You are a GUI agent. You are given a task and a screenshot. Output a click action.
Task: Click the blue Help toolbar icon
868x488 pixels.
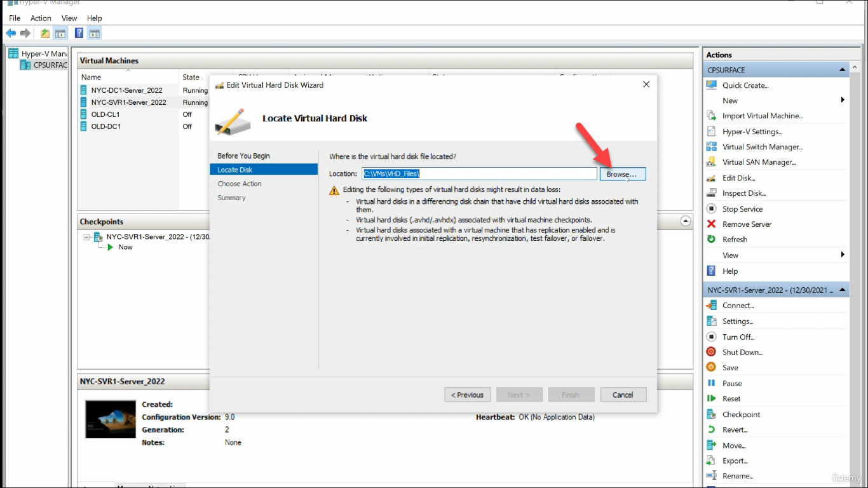point(79,33)
